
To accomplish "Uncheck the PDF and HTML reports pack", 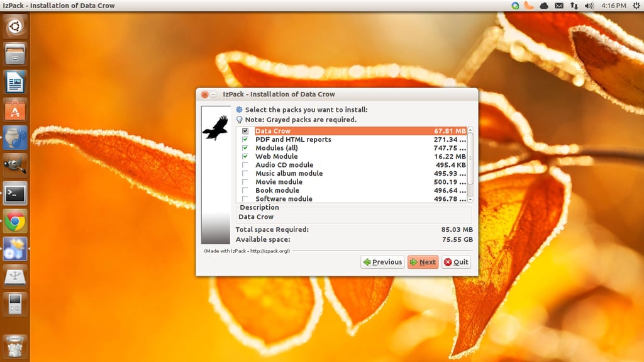I will (x=245, y=140).
